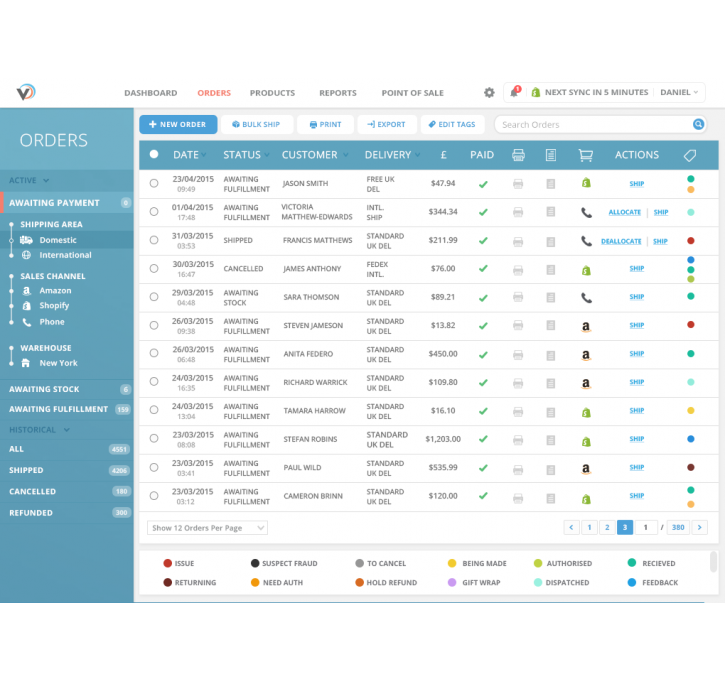Image resolution: width=725 pixels, height=680 pixels.
Task: Click Shopify icon in James Anthony row
Action: [586, 270]
